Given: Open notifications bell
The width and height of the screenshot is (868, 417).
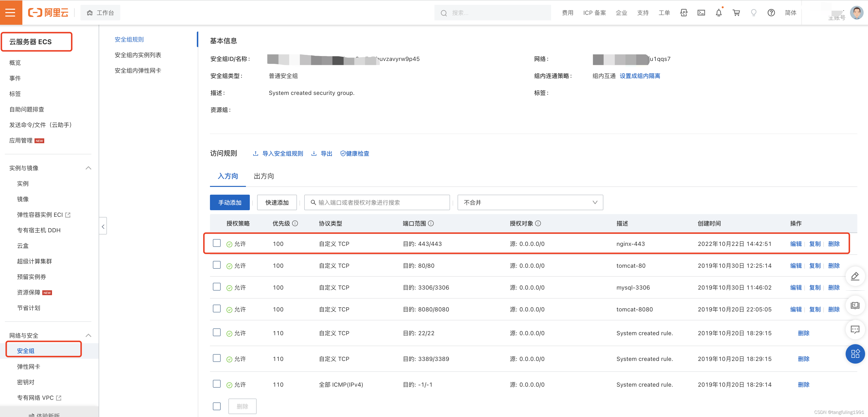Looking at the screenshot, I should pos(719,13).
